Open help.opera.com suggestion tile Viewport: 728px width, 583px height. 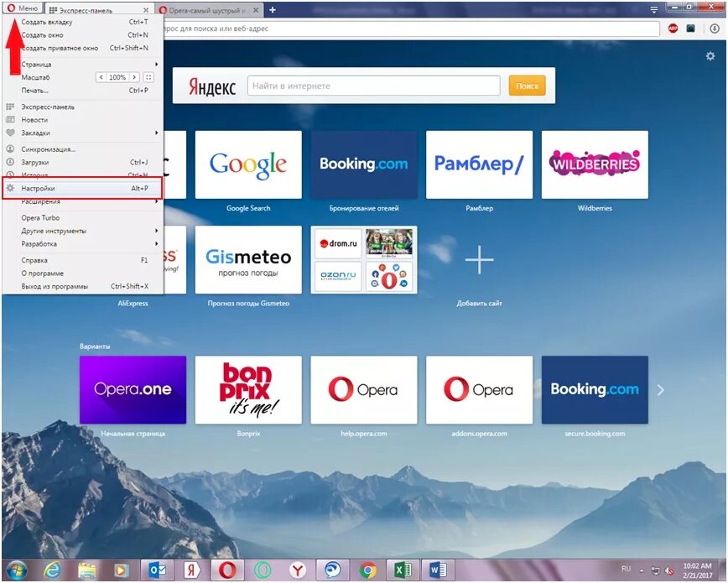pyautogui.click(x=364, y=390)
